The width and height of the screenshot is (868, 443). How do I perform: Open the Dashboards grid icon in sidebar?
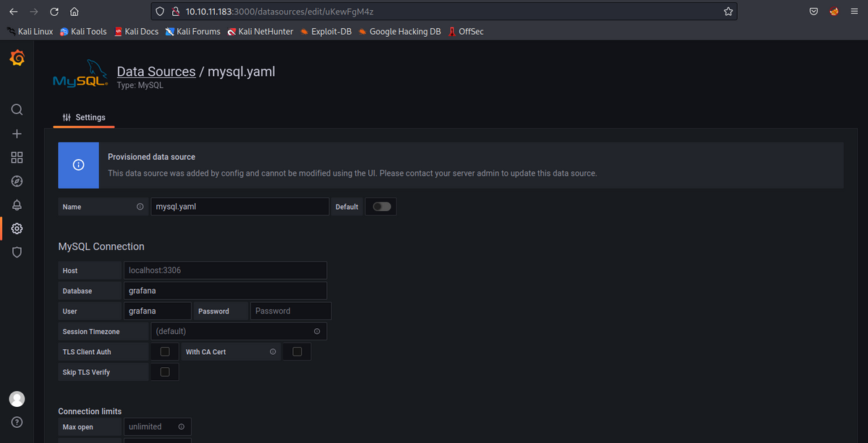17,158
